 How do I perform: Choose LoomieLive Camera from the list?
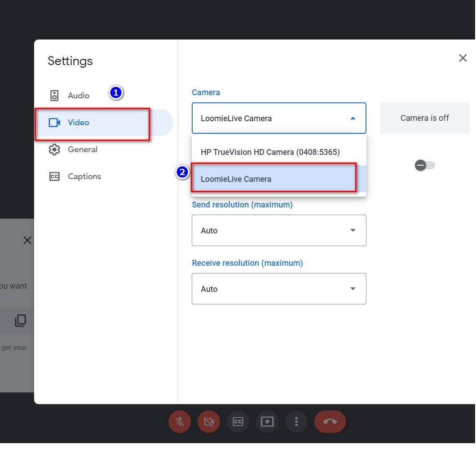tap(279, 179)
